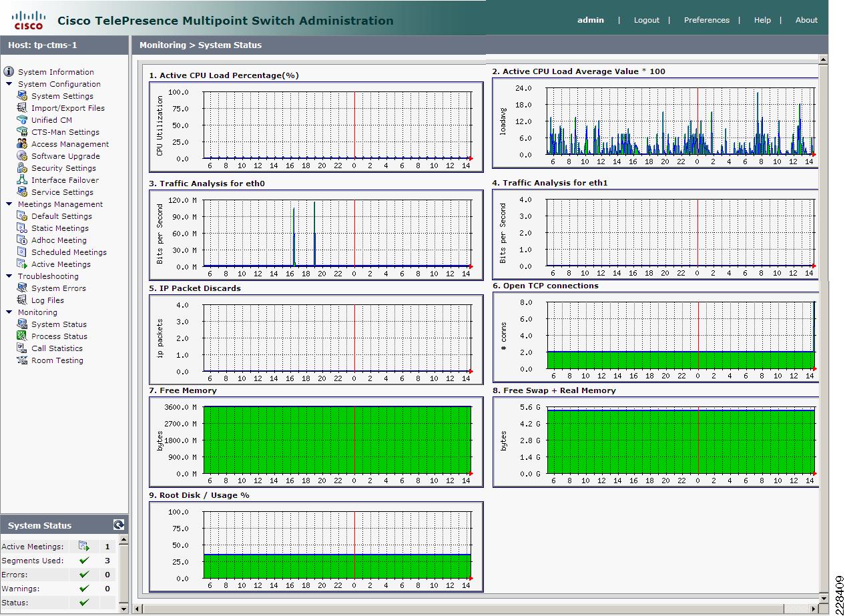Click the Active CPU Load Percentage graph

[x=316, y=127]
